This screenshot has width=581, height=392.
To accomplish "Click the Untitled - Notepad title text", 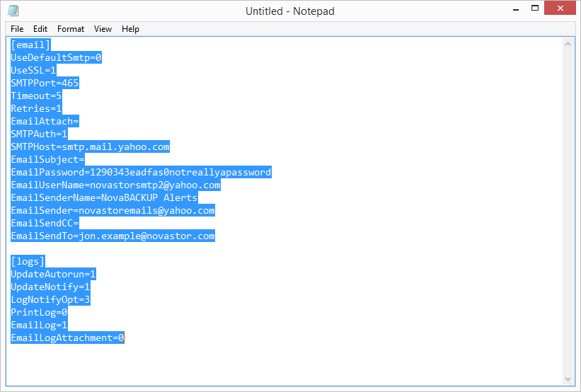I will click(289, 11).
